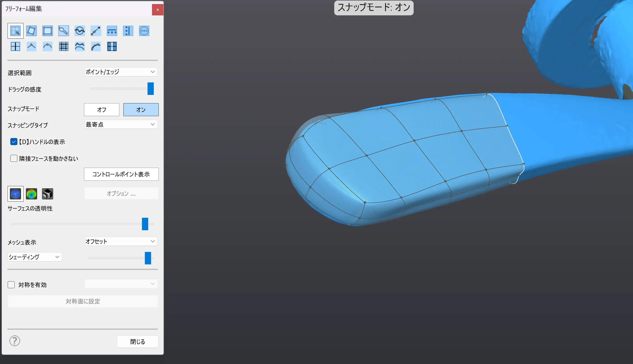Screen dimensions: 633x364
Task: Choose the rotated quadrilateral patch icon
Action: 32,31
